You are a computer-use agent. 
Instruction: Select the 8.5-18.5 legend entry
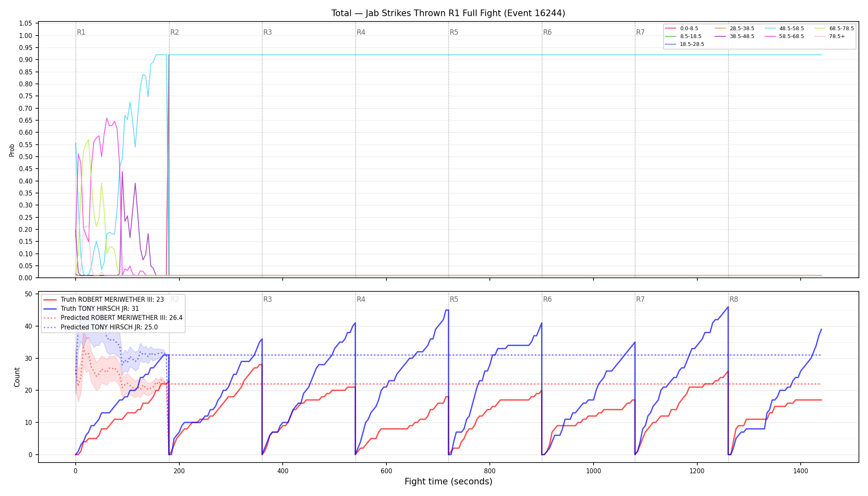683,36
